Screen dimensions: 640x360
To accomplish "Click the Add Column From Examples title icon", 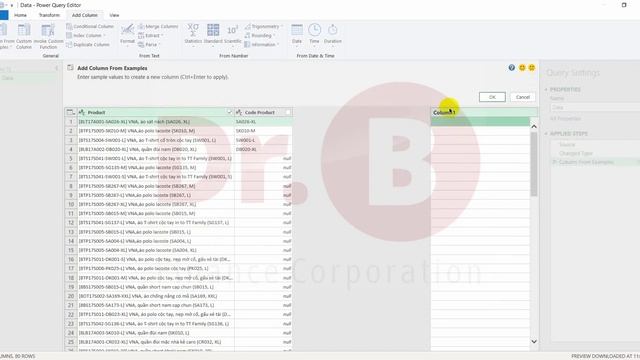I will click(x=70, y=68).
